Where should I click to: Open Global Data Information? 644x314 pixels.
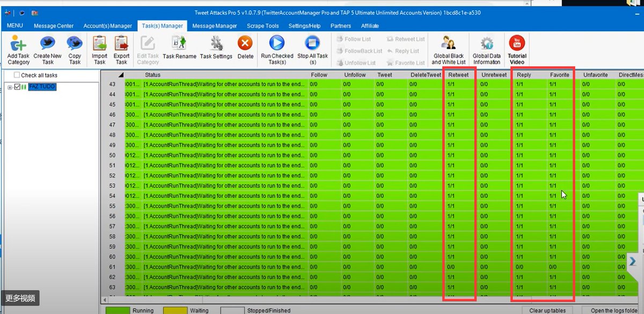(x=486, y=50)
